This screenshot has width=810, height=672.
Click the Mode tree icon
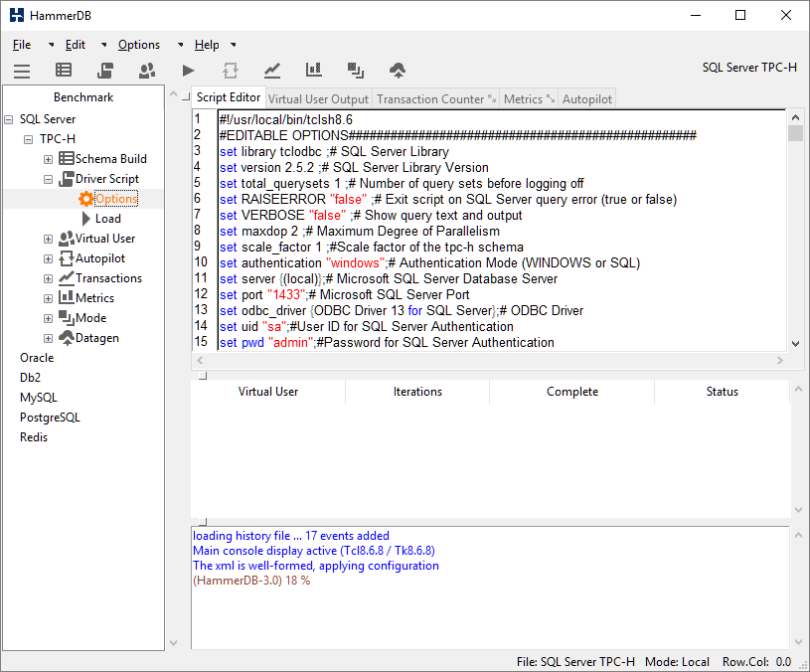[67, 318]
